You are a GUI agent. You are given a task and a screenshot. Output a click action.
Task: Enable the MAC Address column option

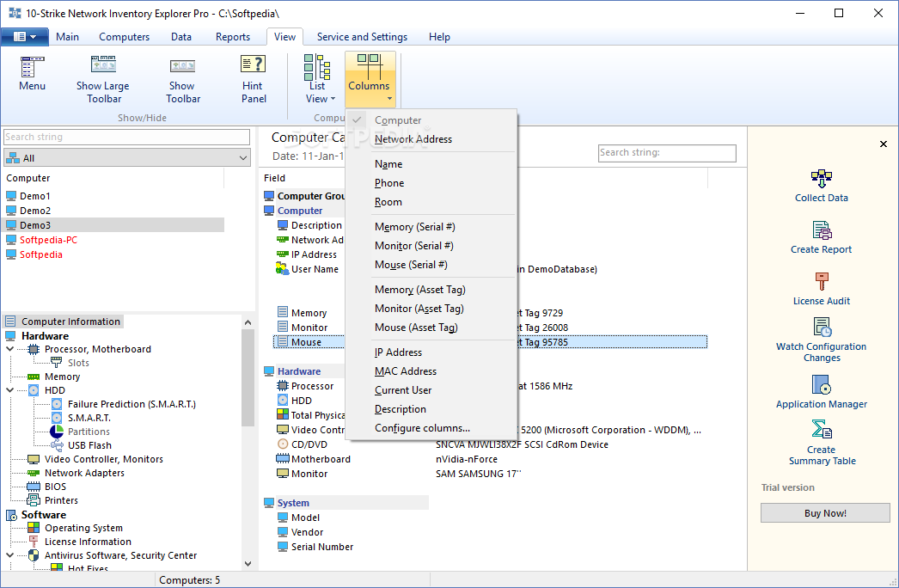click(x=431, y=371)
